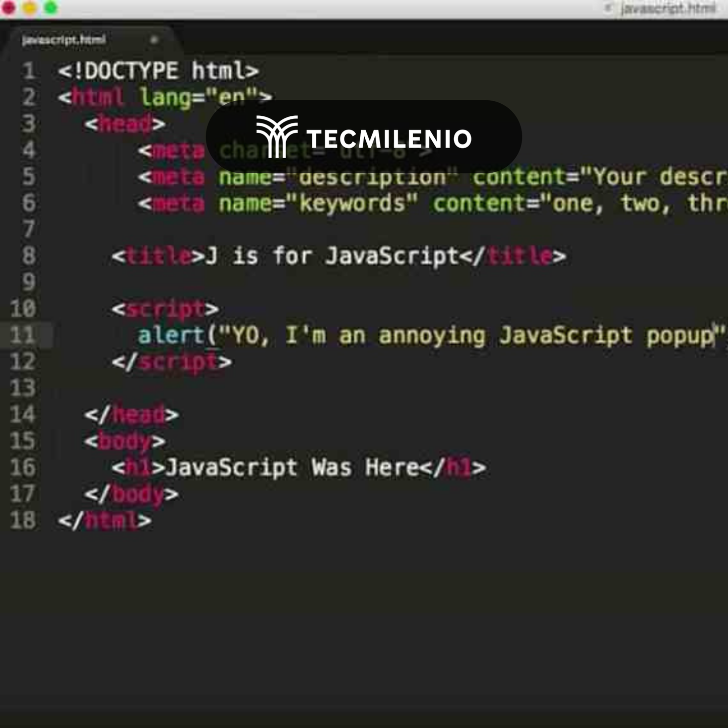Click highlighted line number 11 in the gutter
The height and width of the screenshot is (728, 728).
pos(23,336)
